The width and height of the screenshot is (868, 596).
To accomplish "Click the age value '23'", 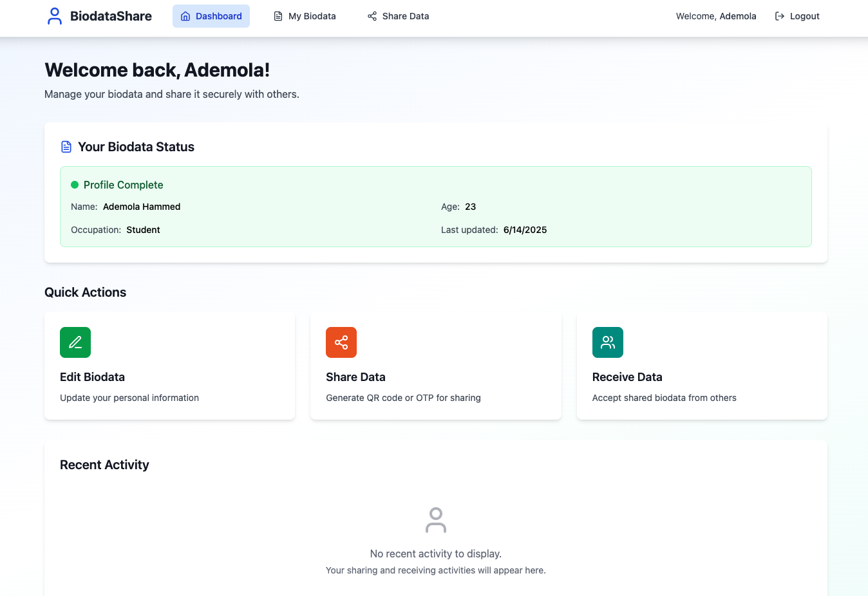I will point(471,207).
